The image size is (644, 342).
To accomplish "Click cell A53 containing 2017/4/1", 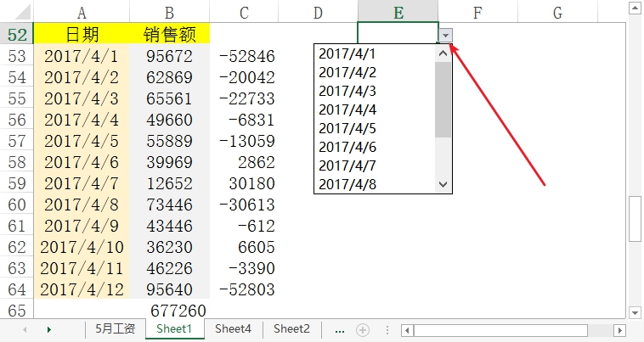I will pyautogui.click(x=82, y=56).
